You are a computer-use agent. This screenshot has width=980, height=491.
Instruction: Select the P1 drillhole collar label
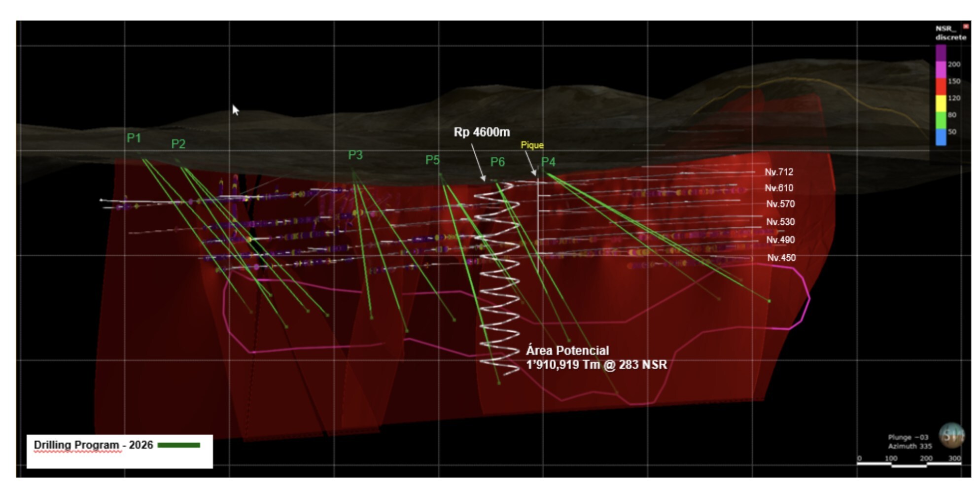134,138
